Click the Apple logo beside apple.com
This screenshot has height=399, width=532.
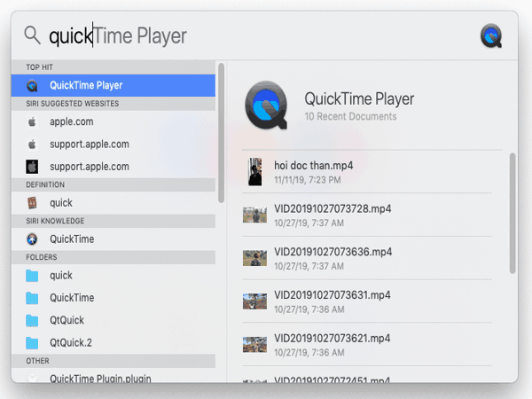32,121
